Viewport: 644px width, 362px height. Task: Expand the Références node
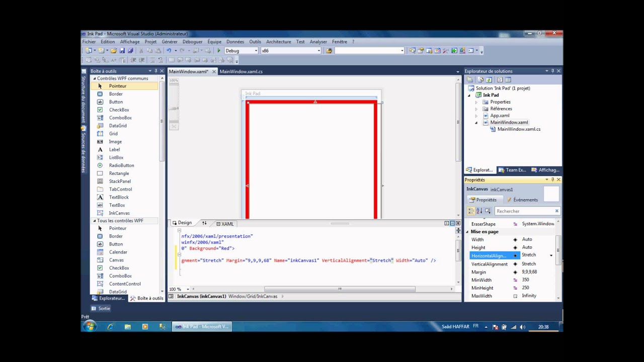[x=476, y=109]
